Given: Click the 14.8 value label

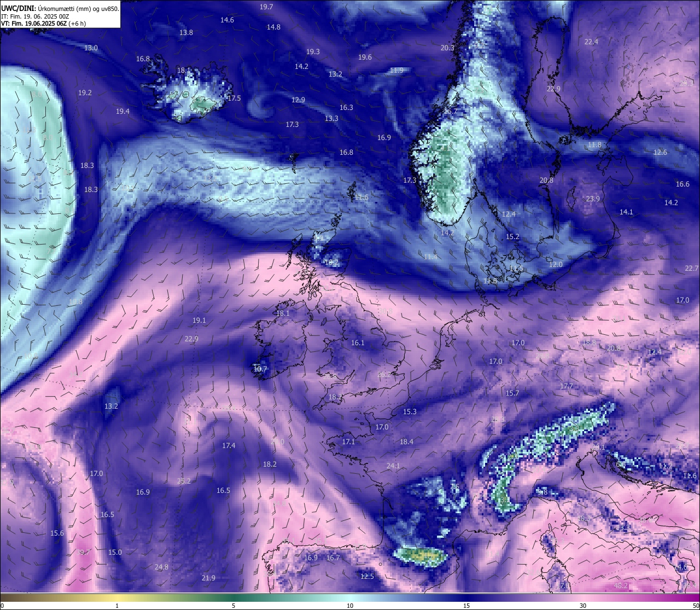Looking at the screenshot, I should coord(273,27).
